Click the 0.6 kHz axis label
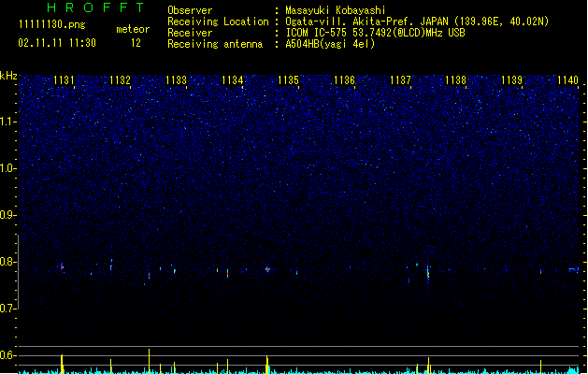 (8, 355)
